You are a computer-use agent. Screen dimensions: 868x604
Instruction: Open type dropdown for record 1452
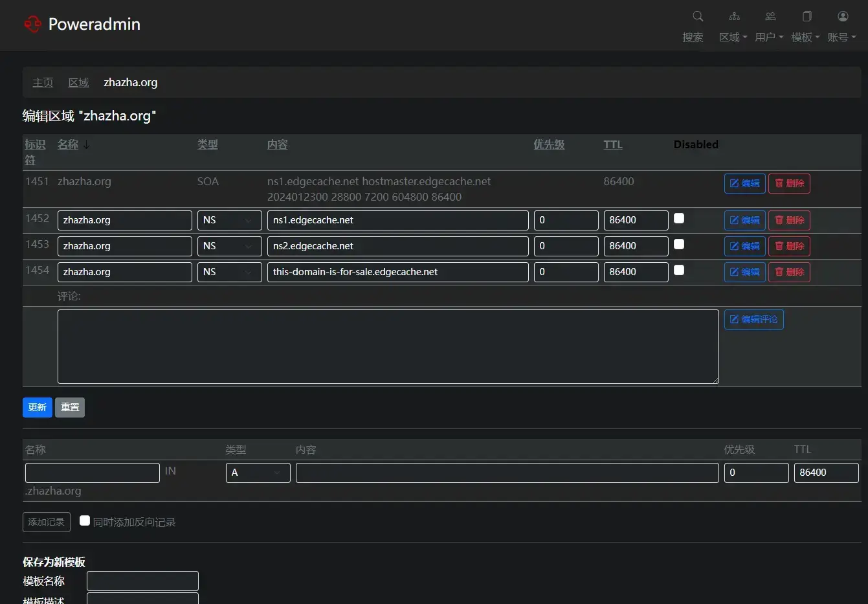tap(230, 220)
